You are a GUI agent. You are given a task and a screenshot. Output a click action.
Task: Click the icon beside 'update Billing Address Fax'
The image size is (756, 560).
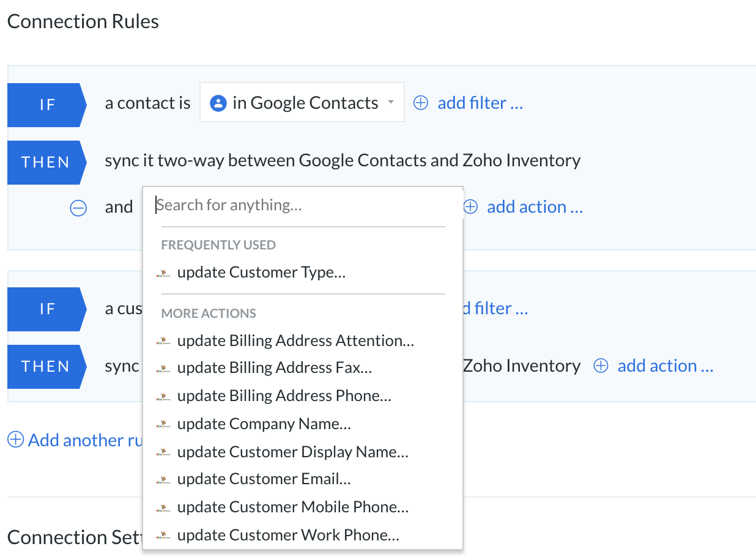163,369
